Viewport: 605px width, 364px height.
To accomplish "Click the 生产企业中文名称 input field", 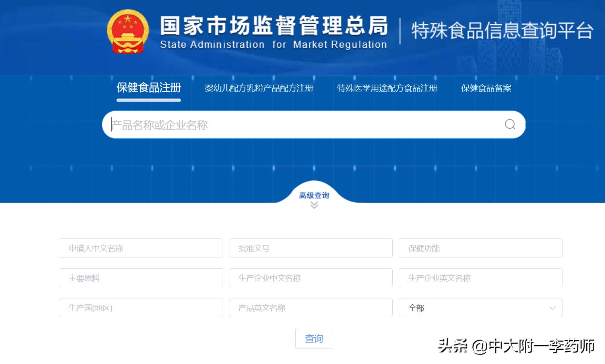I will click(310, 278).
